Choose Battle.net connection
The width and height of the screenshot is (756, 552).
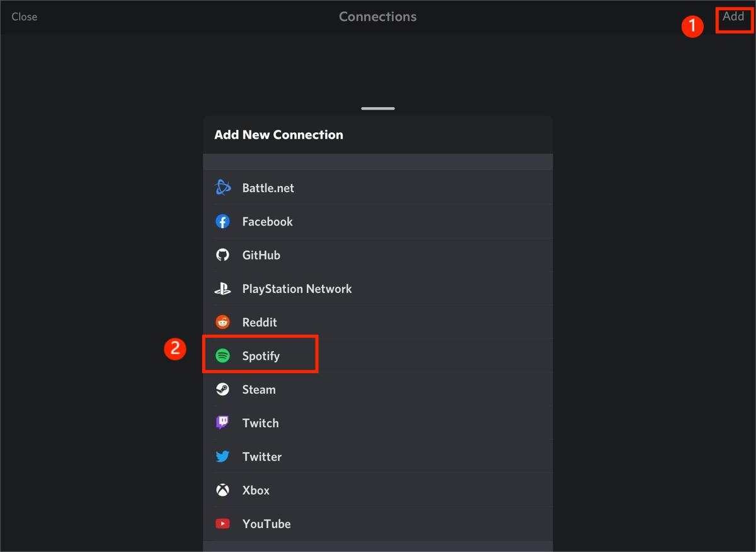[x=377, y=188]
